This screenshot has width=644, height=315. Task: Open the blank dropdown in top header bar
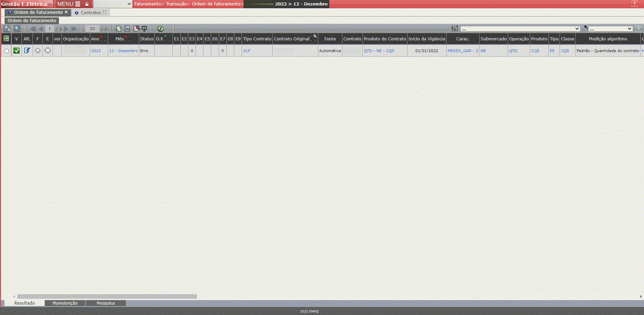click(113, 4)
